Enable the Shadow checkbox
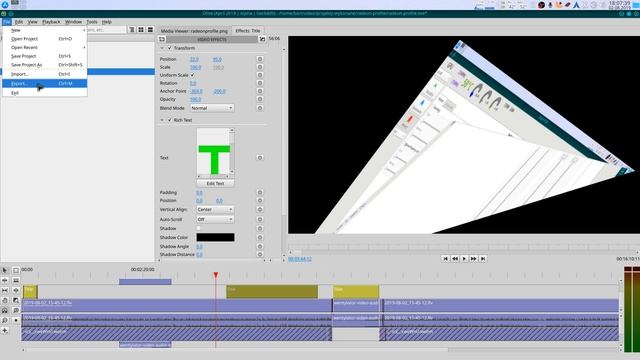This screenshot has height=360, width=640. 198,228
